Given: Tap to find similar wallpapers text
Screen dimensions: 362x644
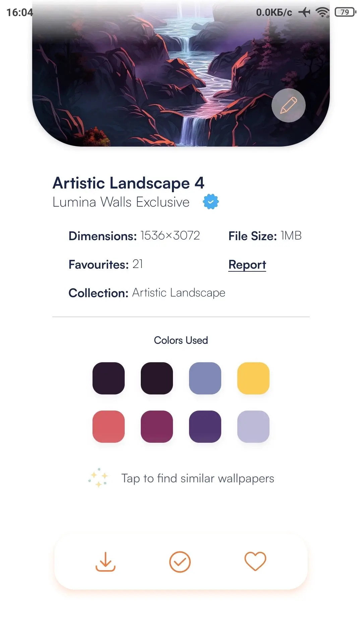Looking at the screenshot, I should coord(198,478).
